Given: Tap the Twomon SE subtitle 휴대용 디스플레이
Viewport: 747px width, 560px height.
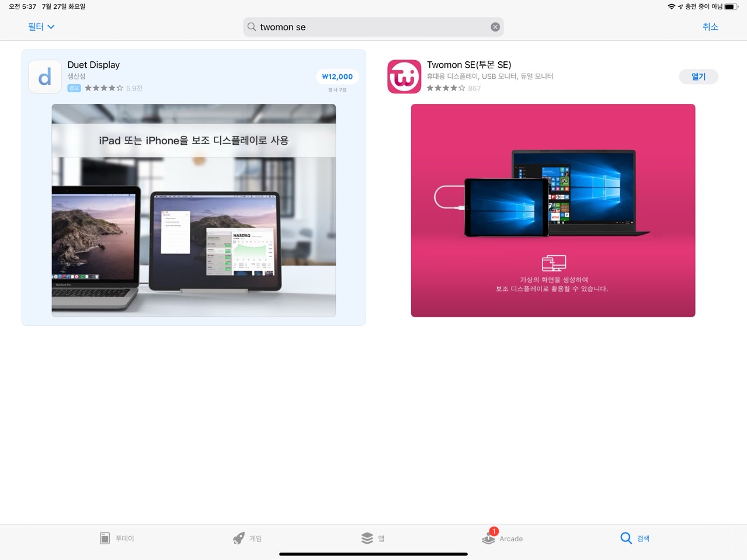Looking at the screenshot, I should click(490, 76).
